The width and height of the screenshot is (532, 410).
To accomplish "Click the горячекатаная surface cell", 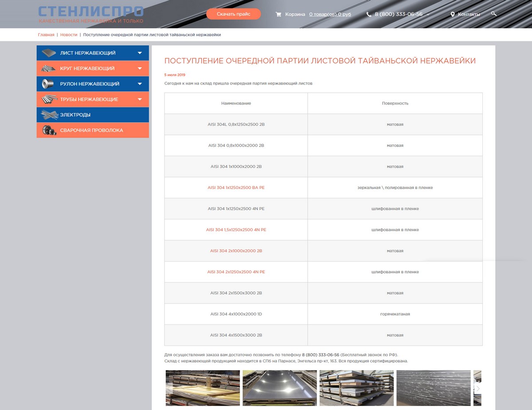I will [395, 314].
